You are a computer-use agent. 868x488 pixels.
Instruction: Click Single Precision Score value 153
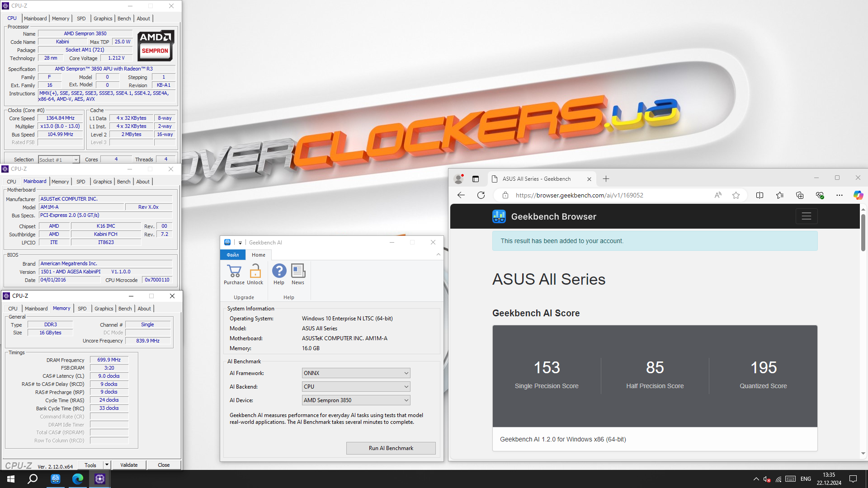pos(547,368)
